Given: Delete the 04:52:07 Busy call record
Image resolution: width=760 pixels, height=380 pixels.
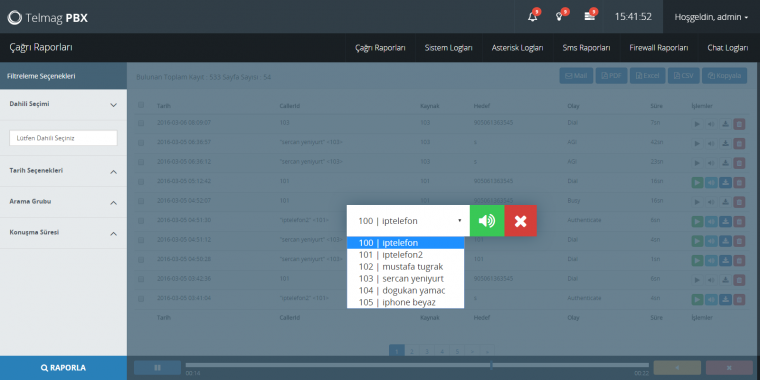Looking at the screenshot, I should (739, 202).
